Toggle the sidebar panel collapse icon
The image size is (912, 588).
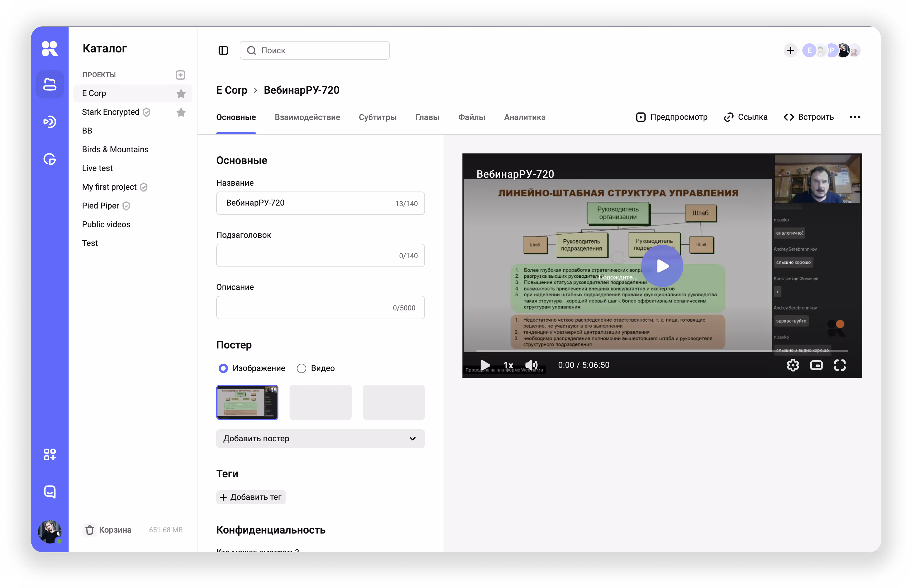pos(223,50)
